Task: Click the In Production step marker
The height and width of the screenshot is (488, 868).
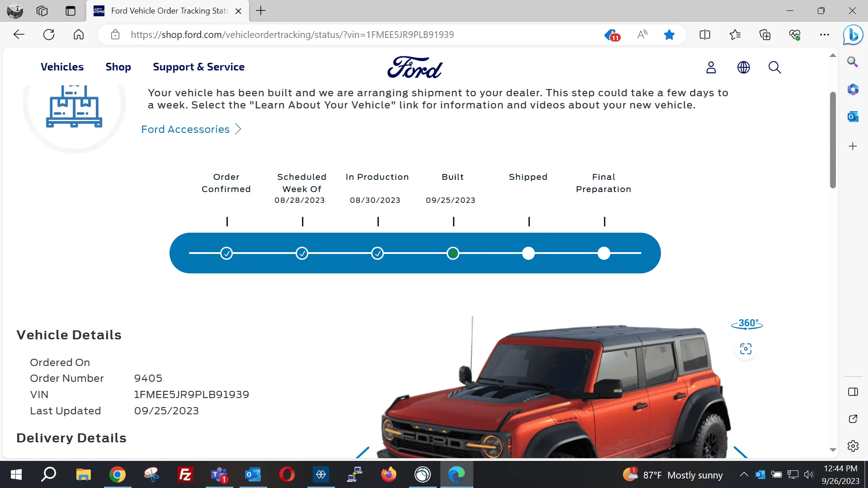Action: tap(377, 253)
